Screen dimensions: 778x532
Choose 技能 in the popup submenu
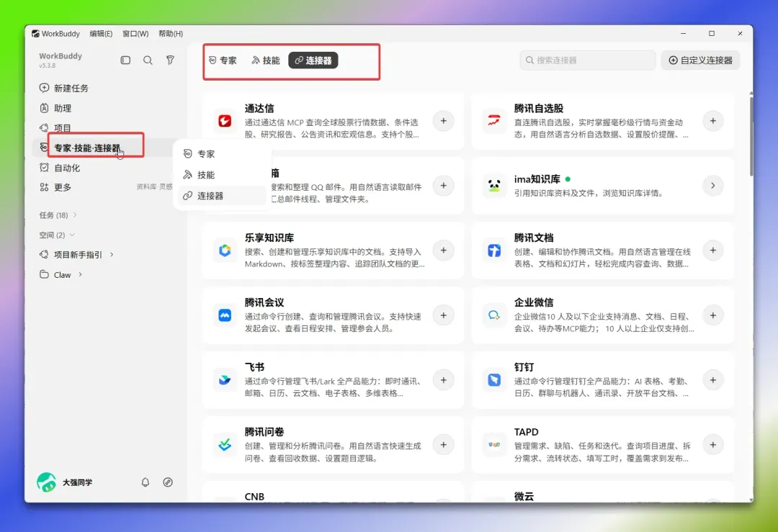coord(221,175)
